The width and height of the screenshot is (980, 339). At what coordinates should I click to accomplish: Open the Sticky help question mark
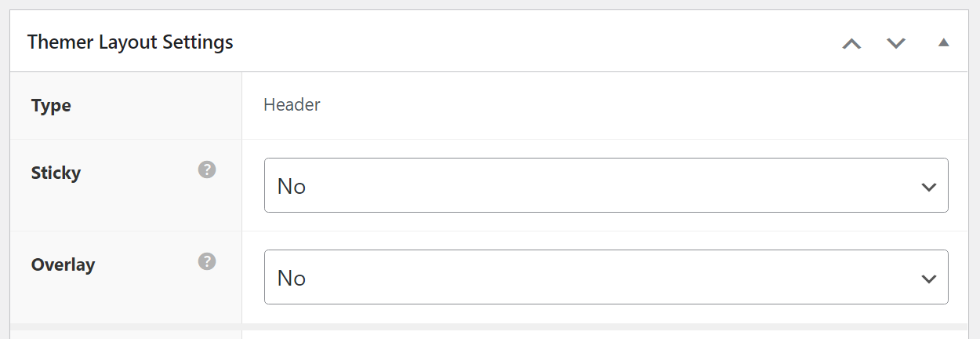point(207,169)
